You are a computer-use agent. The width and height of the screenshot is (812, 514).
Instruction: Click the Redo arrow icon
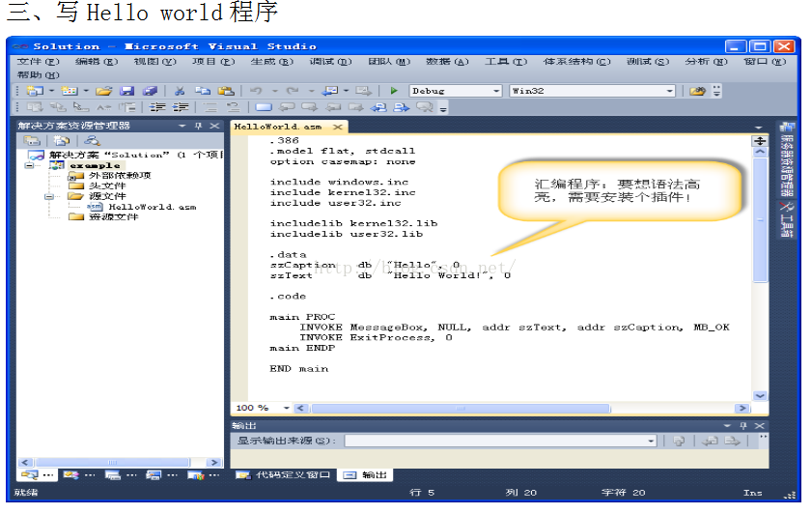tap(293, 91)
